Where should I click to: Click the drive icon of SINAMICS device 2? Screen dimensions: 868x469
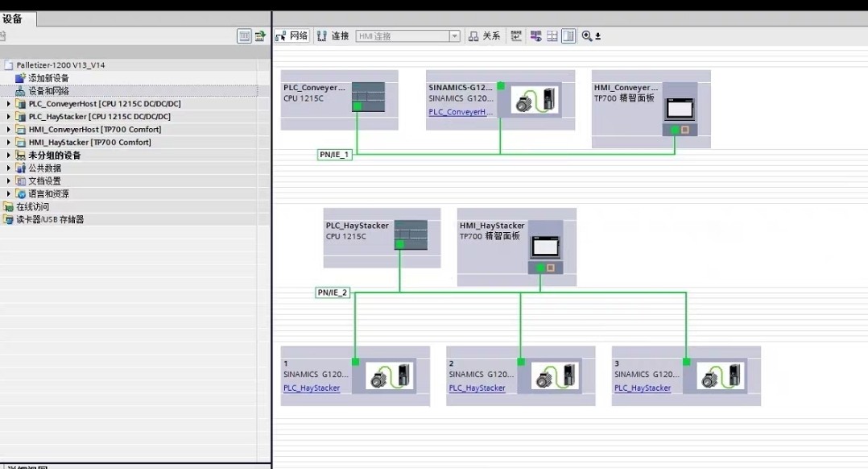click(556, 376)
